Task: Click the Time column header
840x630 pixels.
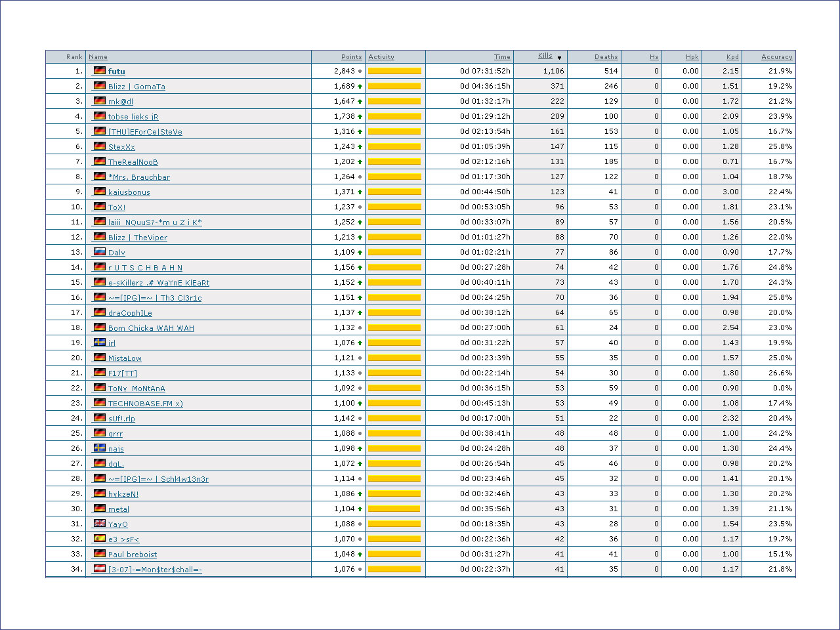Action: (x=502, y=57)
